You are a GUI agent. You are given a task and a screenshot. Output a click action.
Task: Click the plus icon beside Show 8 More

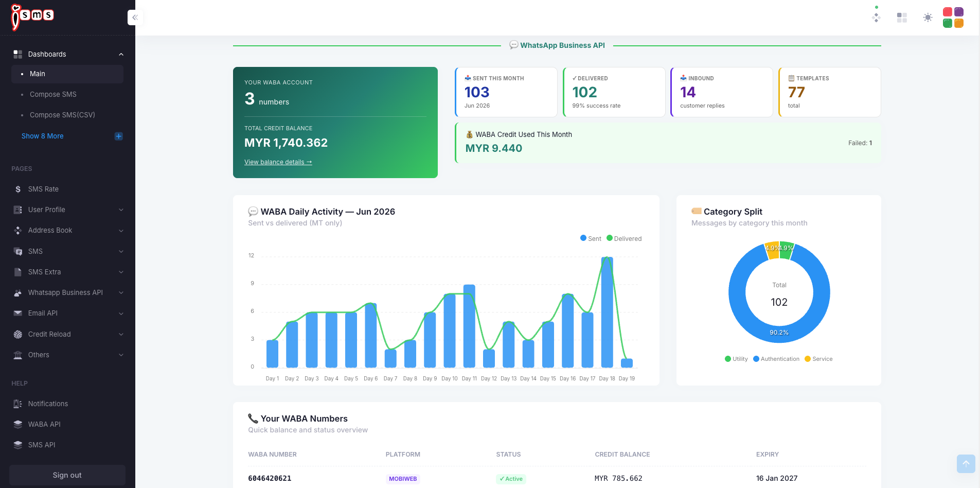(119, 136)
